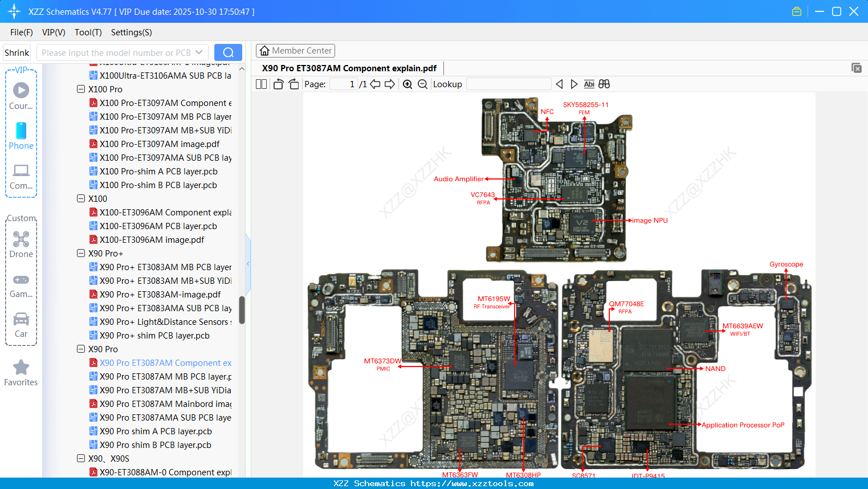Rotate the PDF page clockwise
Image resolution: width=868 pixels, height=489 pixels.
(x=293, y=84)
